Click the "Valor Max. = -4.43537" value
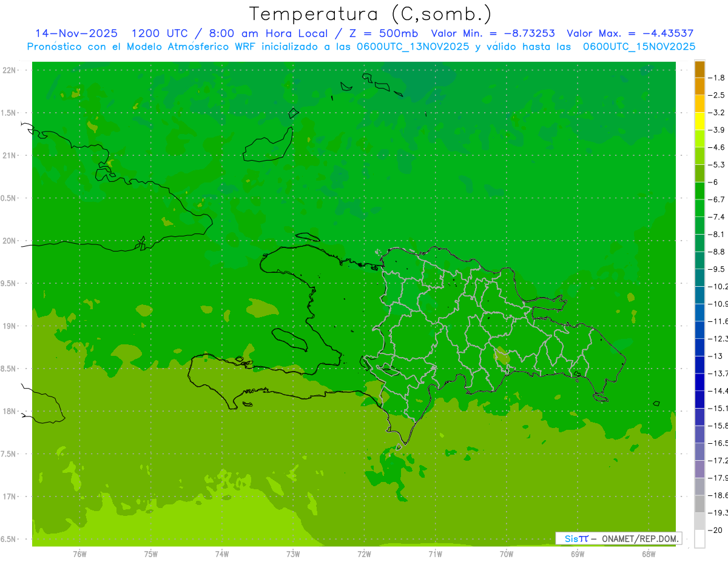728x562 pixels. click(x=630, y=34)
